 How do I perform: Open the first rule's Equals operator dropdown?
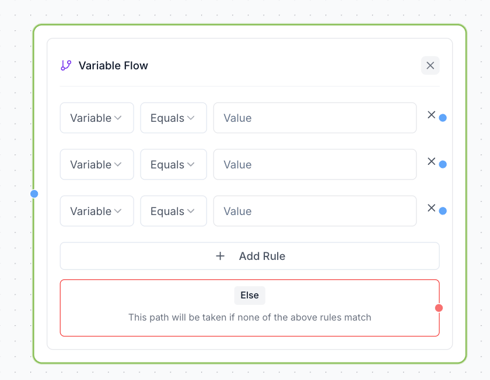(x=173, y=118)
